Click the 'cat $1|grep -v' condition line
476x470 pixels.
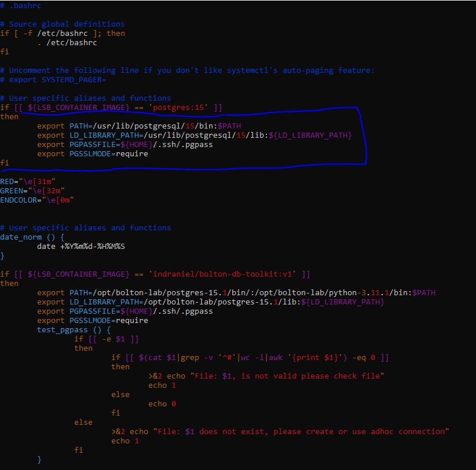tap(250, 358)
